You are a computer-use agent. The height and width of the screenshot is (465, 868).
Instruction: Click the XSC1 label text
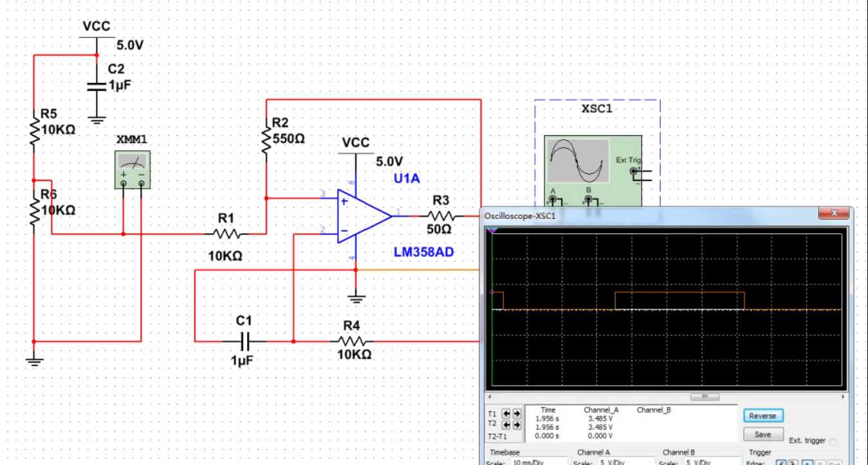click(596, 109)
